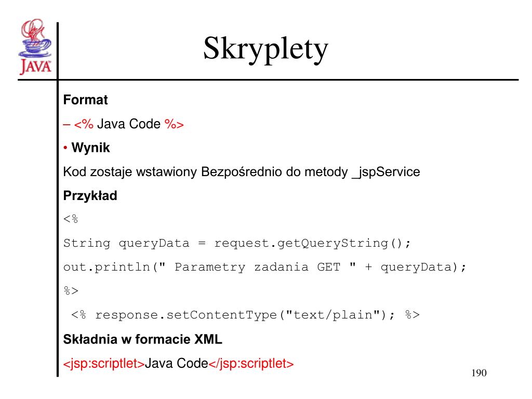Screen dimensions: 532x399
Task: Select the "Format" heading
Action: (86, 100)
